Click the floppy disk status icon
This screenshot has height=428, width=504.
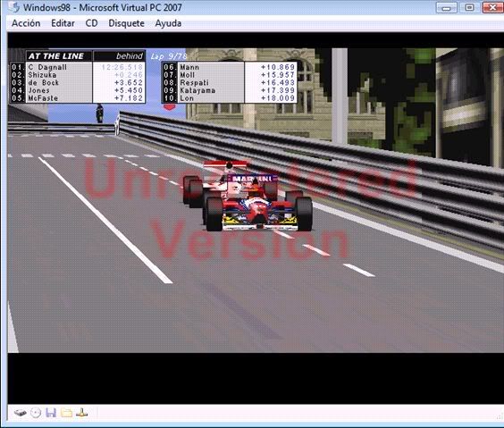click(51, 413)
